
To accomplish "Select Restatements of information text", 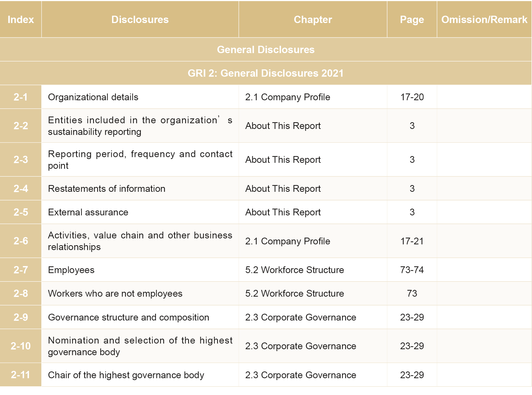I will pyautogui.click(x=107, y=189).
